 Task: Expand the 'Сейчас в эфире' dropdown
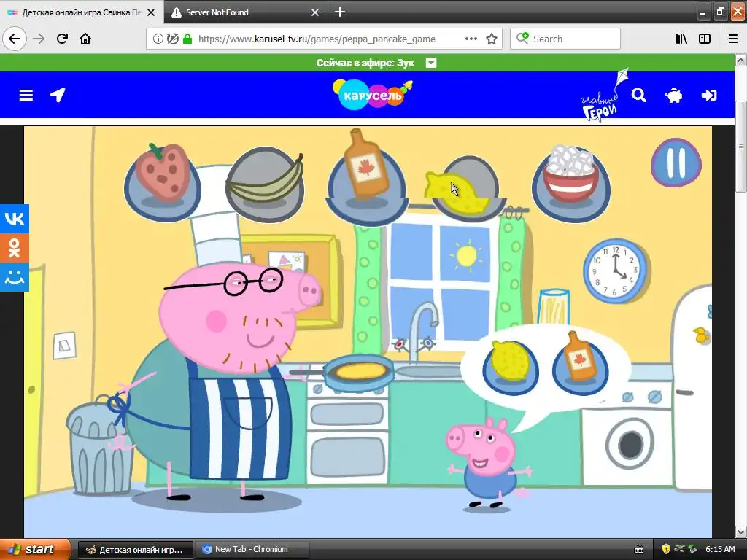coord(430,63)
